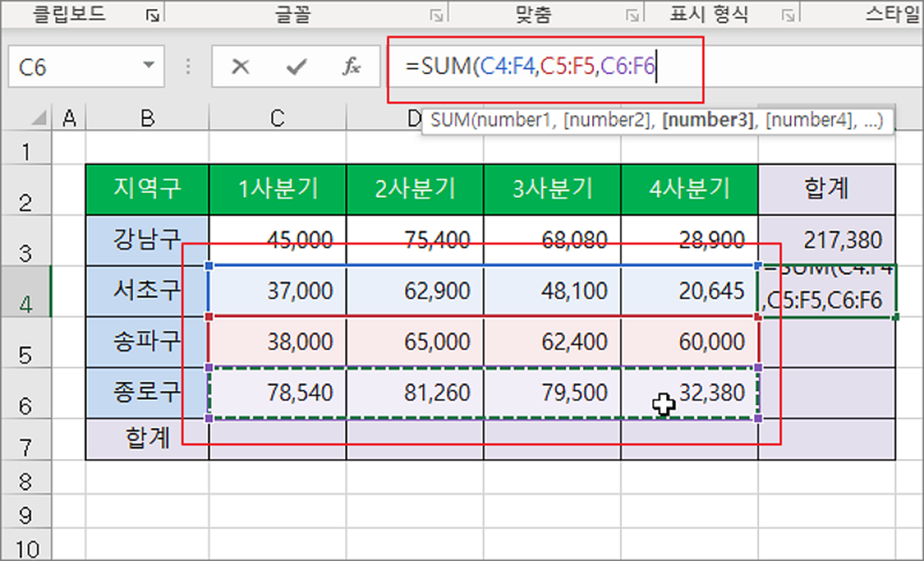The height and width of the screenshot is (561, 924).
Task: Select cell with value 45,000
Action: [x=277, y=240]
